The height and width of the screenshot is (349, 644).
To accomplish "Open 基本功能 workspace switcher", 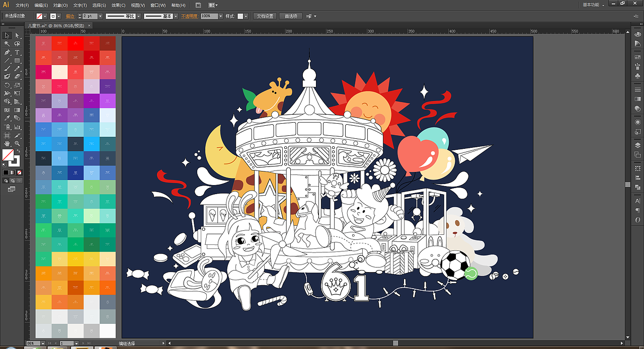I will coord(594,5).
